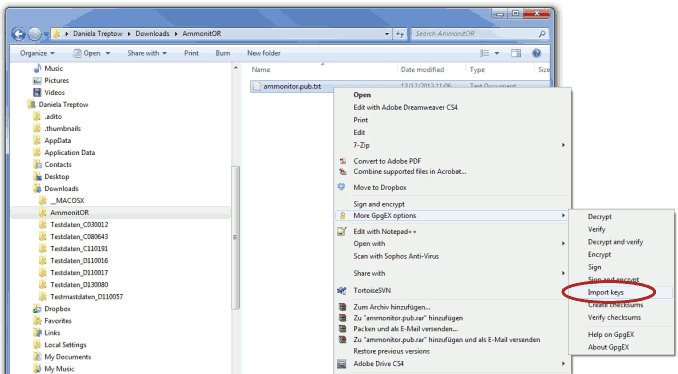Click the Pictures library icon
This screenshot has width=678, height=374.
coord(37,80)
